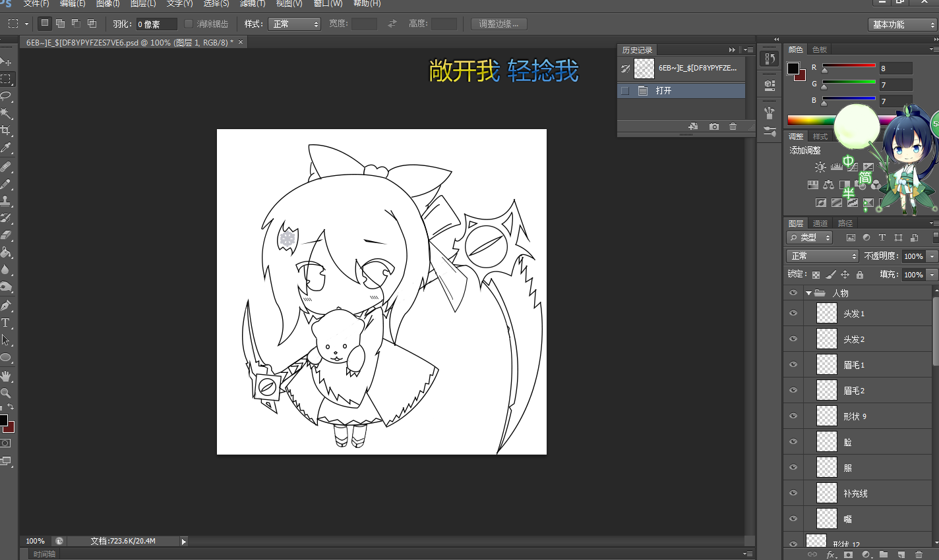Hide the 形状 9 layer
The height and width of the screenshot is (560, 939).
pyautogui.click(x=793, y=416)
